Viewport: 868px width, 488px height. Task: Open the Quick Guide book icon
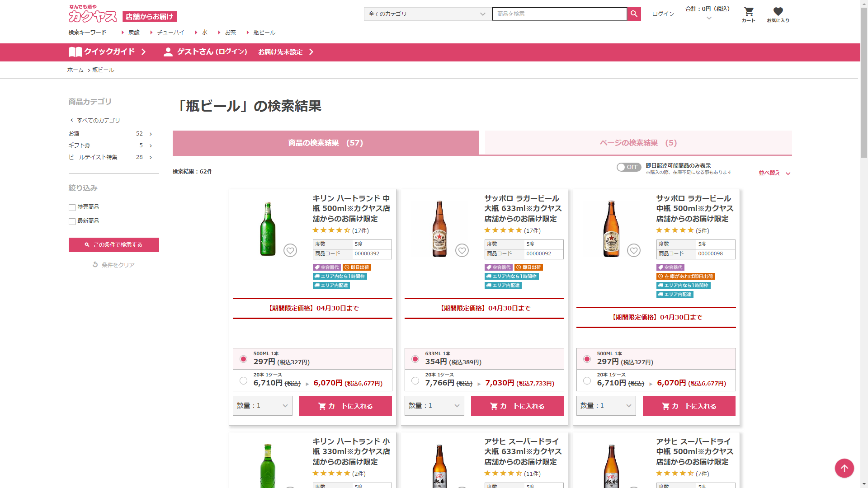pos(75,52)
